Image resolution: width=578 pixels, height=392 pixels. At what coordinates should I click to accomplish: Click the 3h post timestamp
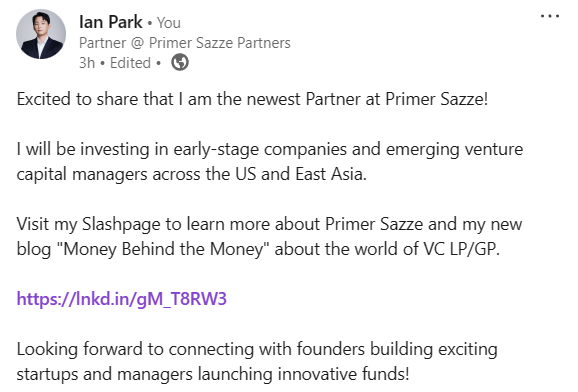(x=87, y=63)
